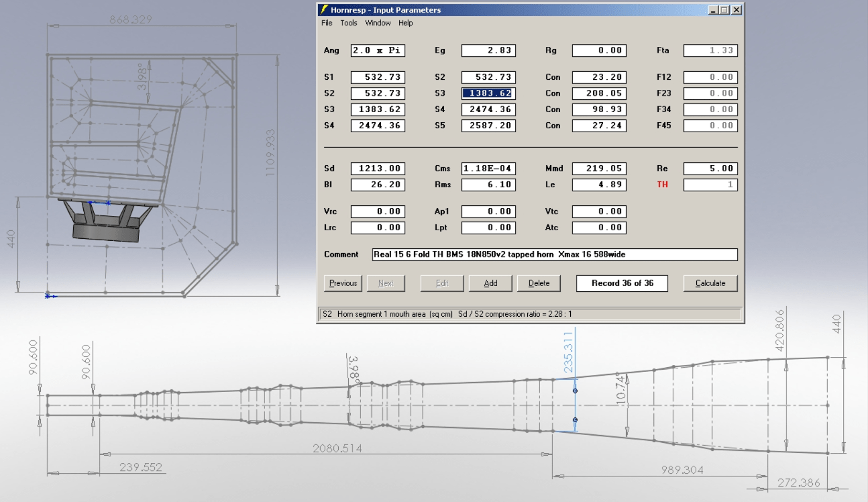The image size is (868, 502).
Task: Select the Bl field showing 26.20
Action: click(378, 185)
